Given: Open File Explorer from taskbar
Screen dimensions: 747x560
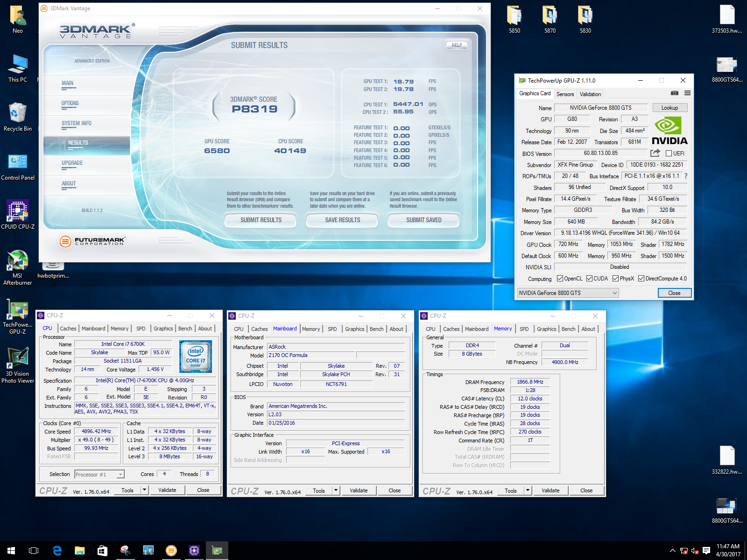Looking at the screenshot, I should coord(80,551).
